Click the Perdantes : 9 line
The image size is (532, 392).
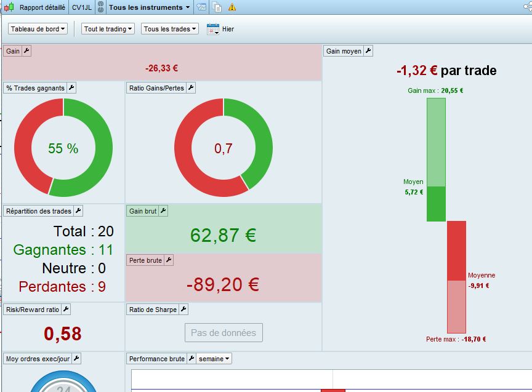[62, 287]
